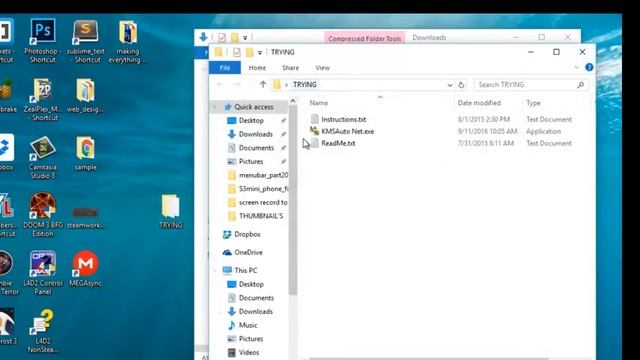The height and width of the screenshot is (360, 640).
Task: Click breadcrumb arrow before TRYING
Action: [286, 85]
